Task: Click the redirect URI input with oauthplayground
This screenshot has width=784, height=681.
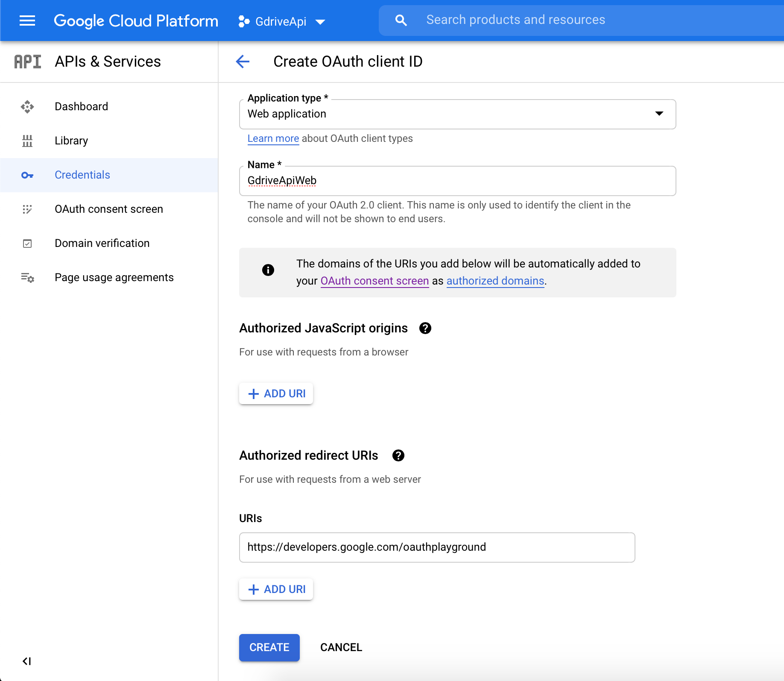Action: (437, 547)
